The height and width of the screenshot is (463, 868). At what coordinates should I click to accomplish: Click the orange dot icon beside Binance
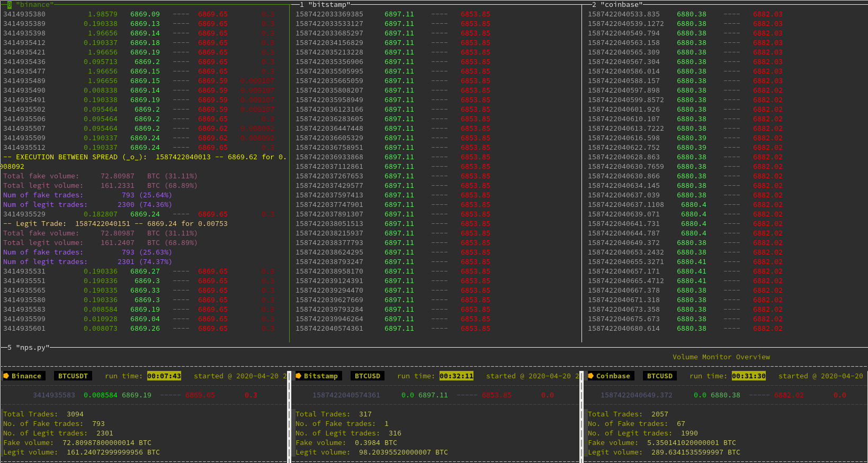pyautogui.click(x=6, y=376)
